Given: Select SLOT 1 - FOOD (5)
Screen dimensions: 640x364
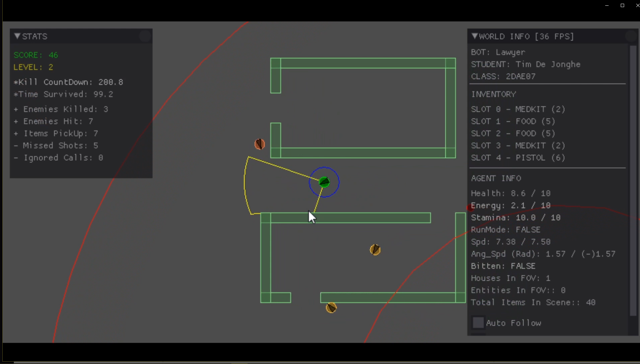Looking at the screenshot, I should (x=513, y=121).
